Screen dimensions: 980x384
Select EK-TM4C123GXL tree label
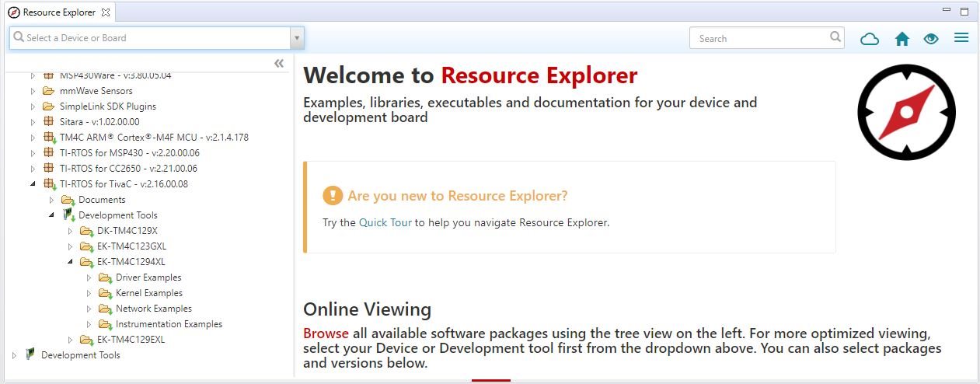click(131, 246)
